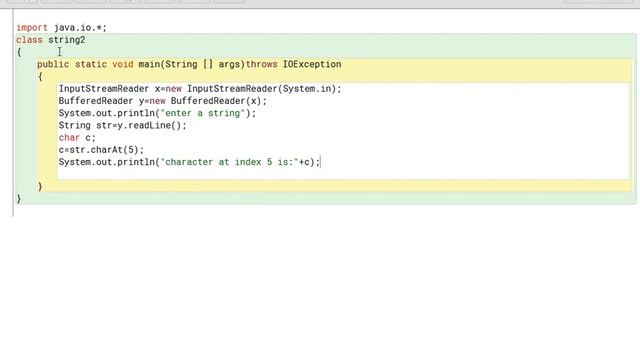The height and width of the screenshot is (360, 640).
Task: Click the "throws" keyword
Action: (x=261, y=64)
